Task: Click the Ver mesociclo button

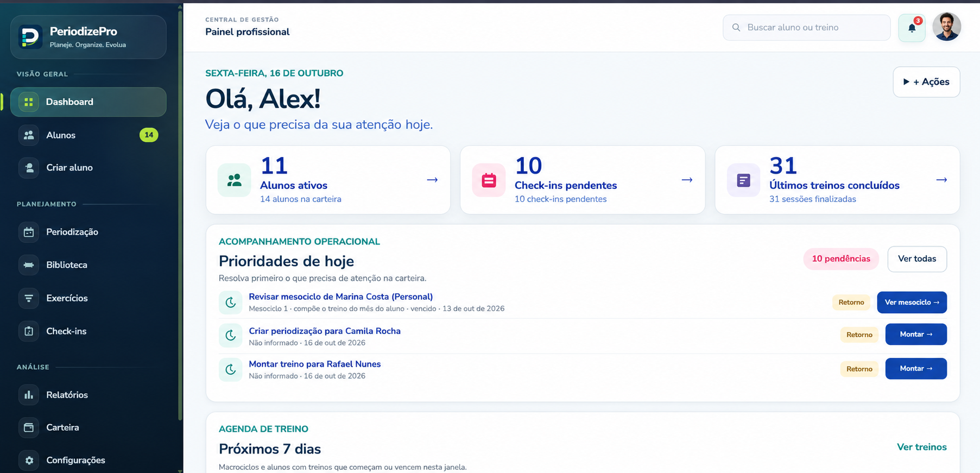Action: 912,302
